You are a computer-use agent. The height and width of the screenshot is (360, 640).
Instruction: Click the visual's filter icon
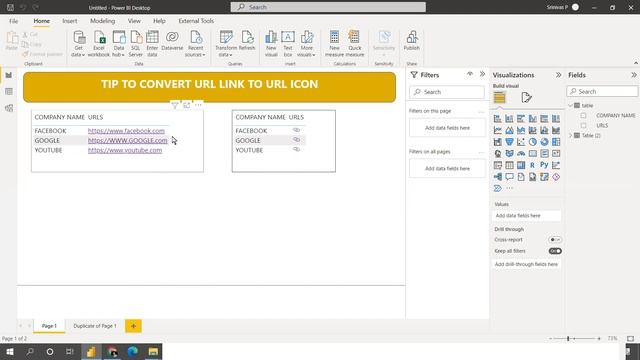click(175, 105)
